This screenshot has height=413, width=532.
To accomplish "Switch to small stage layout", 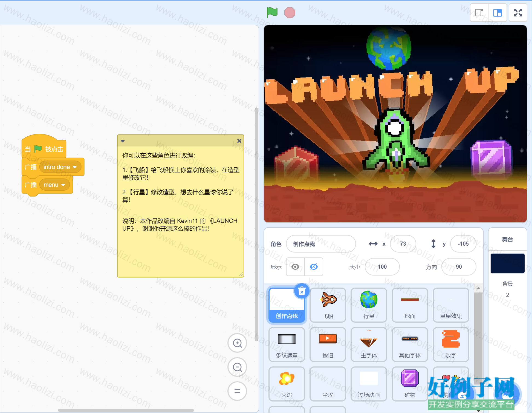I will pyautogui.click(x=479, y=13).
